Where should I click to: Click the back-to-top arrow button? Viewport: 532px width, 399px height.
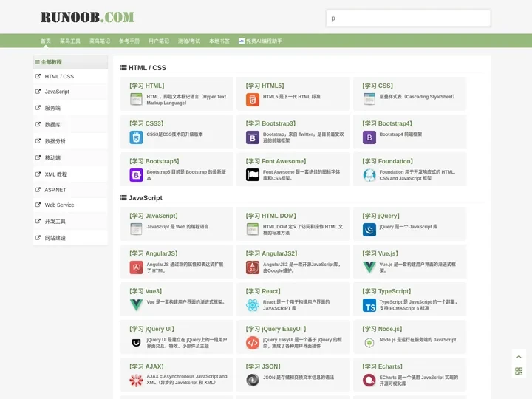(519, 357)
